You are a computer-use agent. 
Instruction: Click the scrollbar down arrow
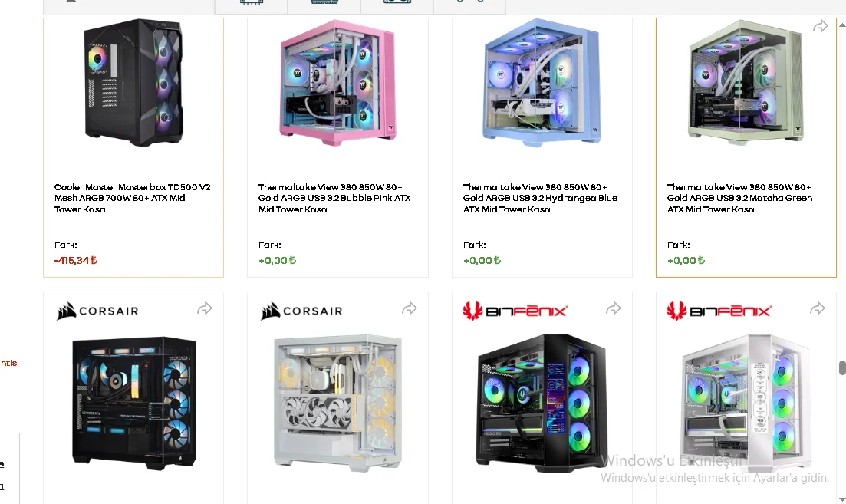click(841, 499)
